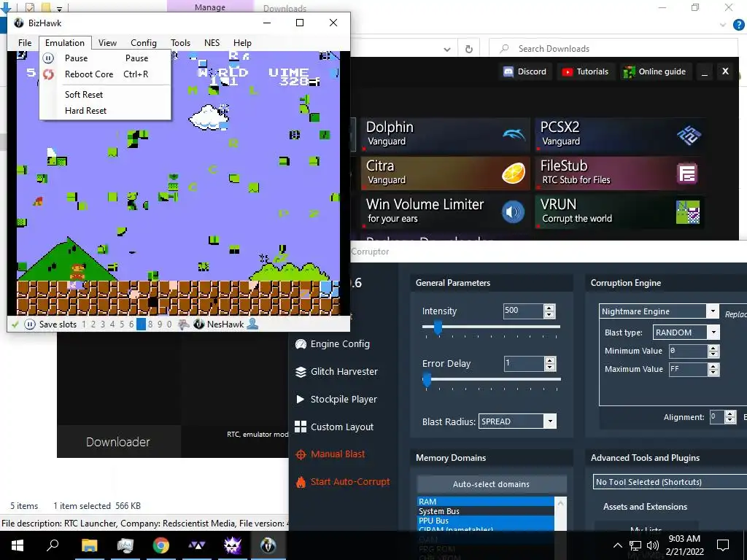This screenshot has width=747, height=560.
Task: Open the Config menu in BizHawk
Action: 144,43
